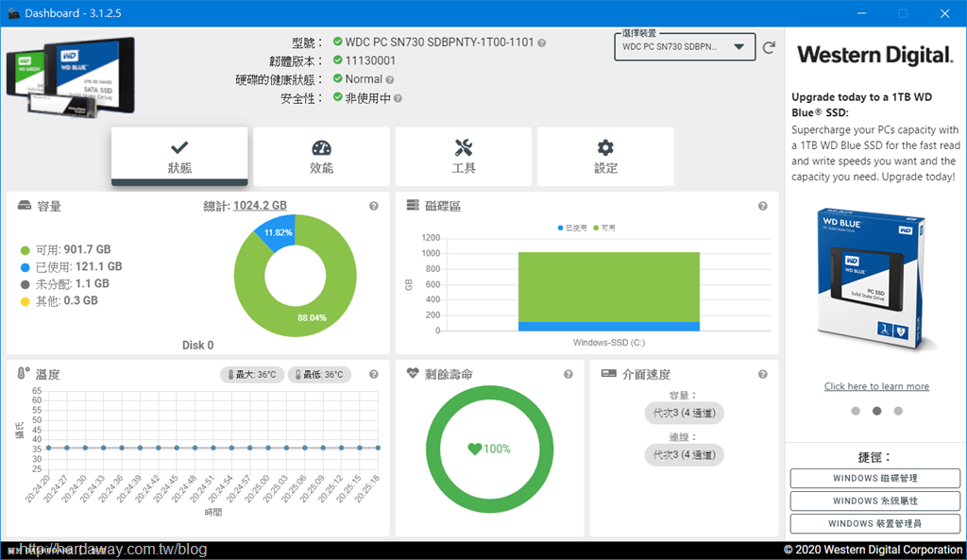This screenshot has width=967, height=560.
Task: Click the yellow 其他 0.3 GB legend dot
Action: coord(25,301)
